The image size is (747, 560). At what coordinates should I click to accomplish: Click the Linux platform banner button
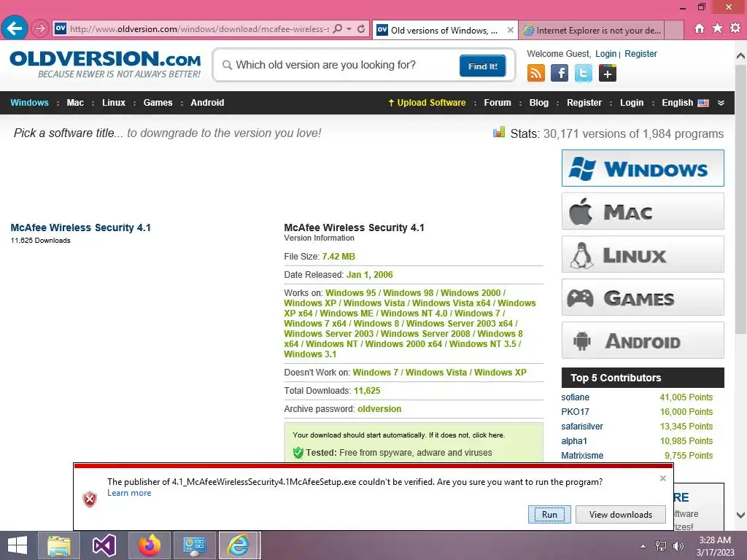point(643,254)
